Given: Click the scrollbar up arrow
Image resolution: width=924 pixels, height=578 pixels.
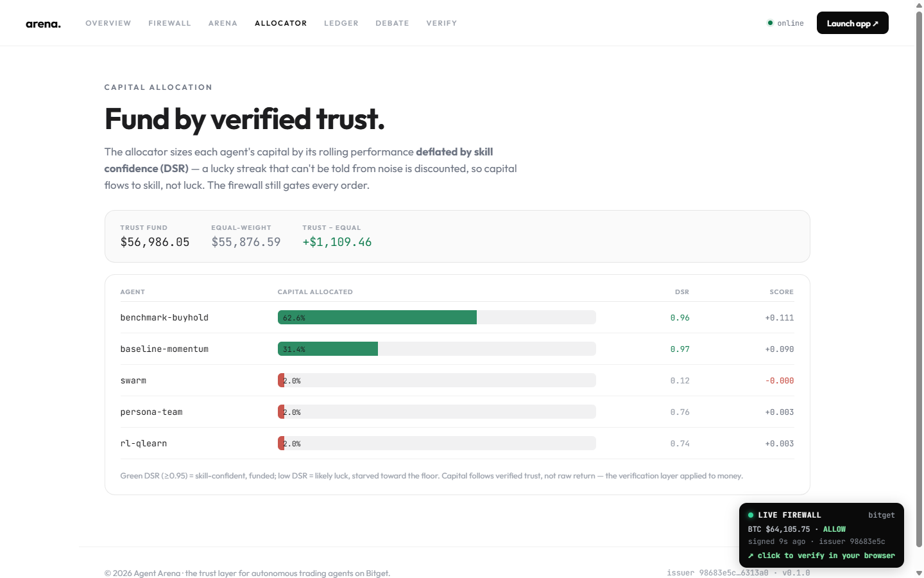Looking at the screenshot, I should point(919,4).
